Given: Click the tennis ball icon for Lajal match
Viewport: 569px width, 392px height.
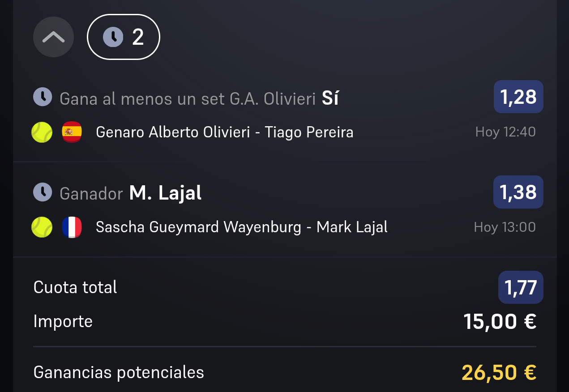Looking at the screenshot, I should coord(42,227).
